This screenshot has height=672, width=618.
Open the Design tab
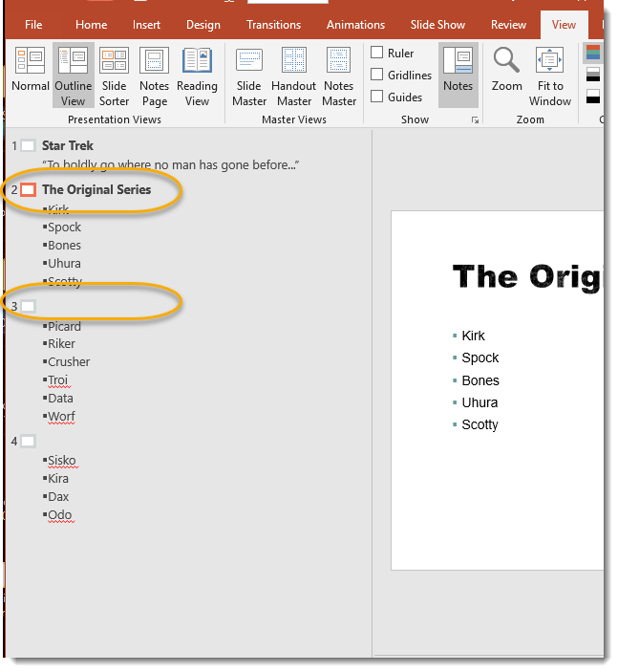[x=203, y=25]
